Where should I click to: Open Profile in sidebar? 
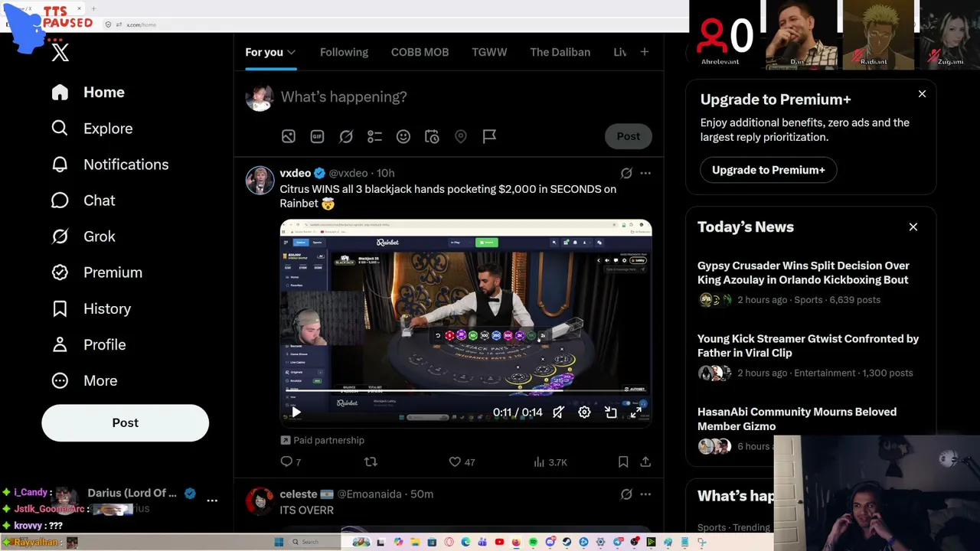(x=88, y=344)
